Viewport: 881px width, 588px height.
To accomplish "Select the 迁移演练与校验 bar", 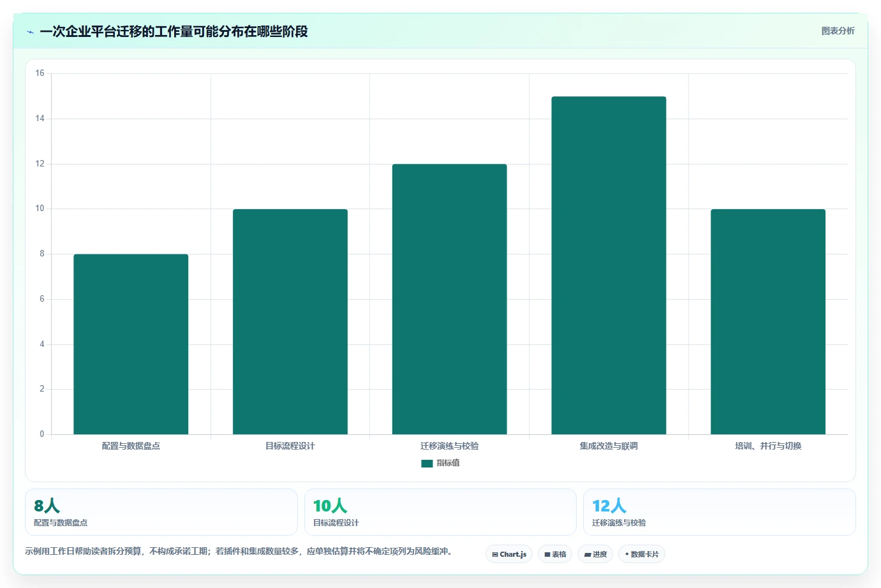I will point(450,299).
